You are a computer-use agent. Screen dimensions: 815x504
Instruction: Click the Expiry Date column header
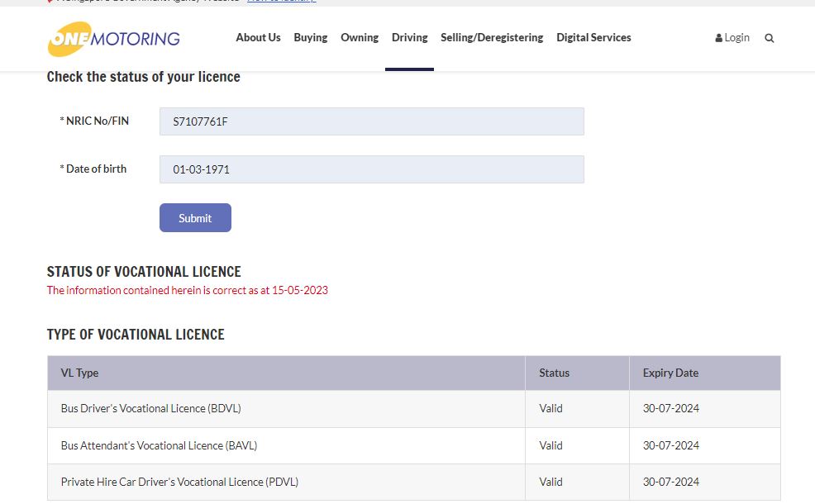tap(670, 373)
